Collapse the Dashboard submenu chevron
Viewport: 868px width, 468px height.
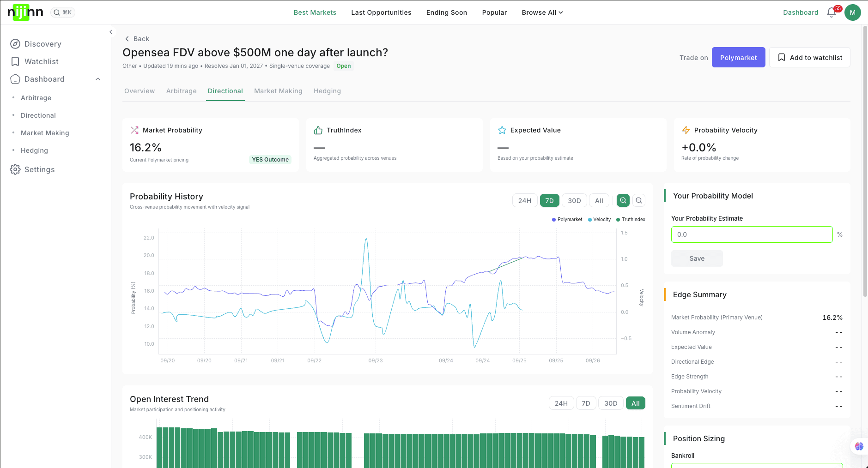[x=98, y=79]
